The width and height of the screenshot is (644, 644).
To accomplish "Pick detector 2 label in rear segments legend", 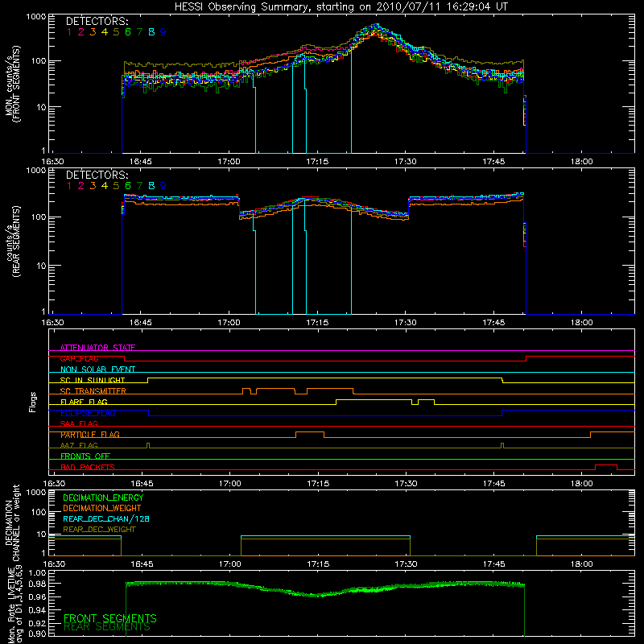I will (81, 186).
